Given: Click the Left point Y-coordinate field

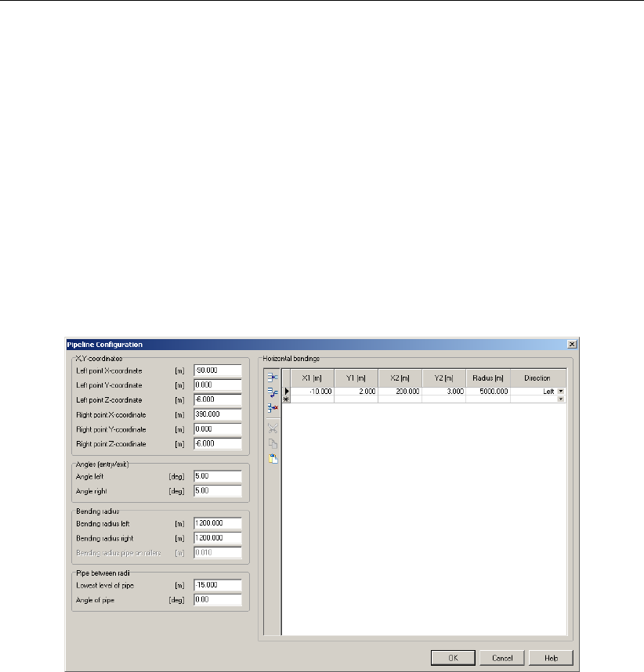Looking at the screenshot, I should tap(218, 385).
